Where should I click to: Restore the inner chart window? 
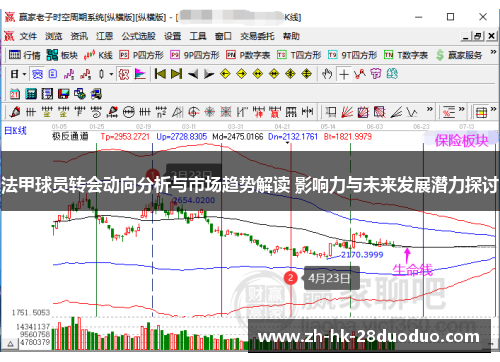(478, 36)
